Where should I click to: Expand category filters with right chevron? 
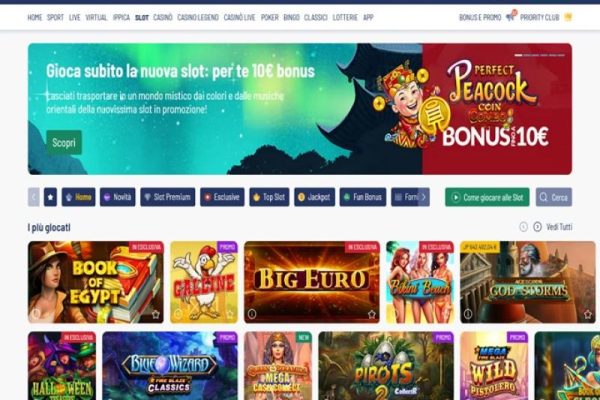pyautogui.click(x=424, y=197)
